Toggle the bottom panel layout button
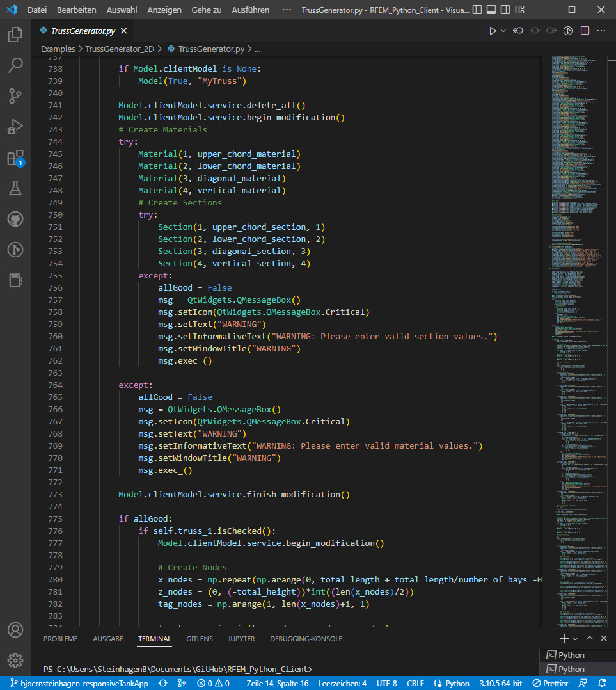The width and height of the screenshot is (616, 690). 491,10
